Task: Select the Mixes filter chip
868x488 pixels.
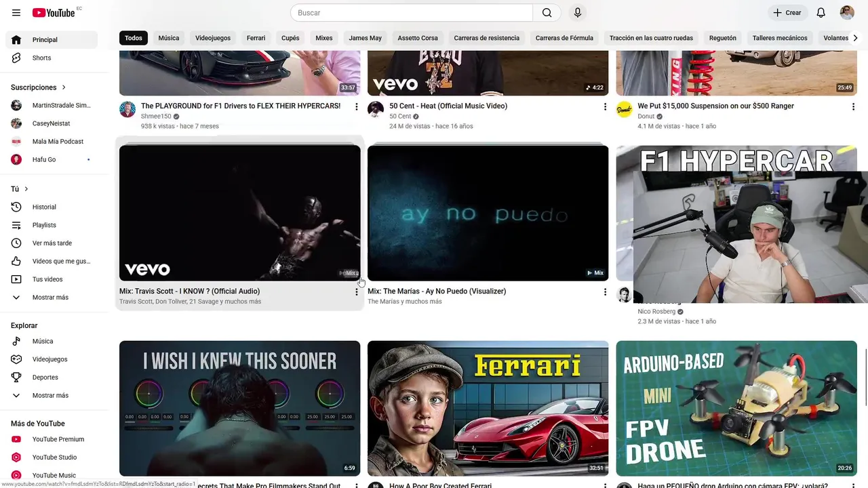Action: (x=324, y=38)
